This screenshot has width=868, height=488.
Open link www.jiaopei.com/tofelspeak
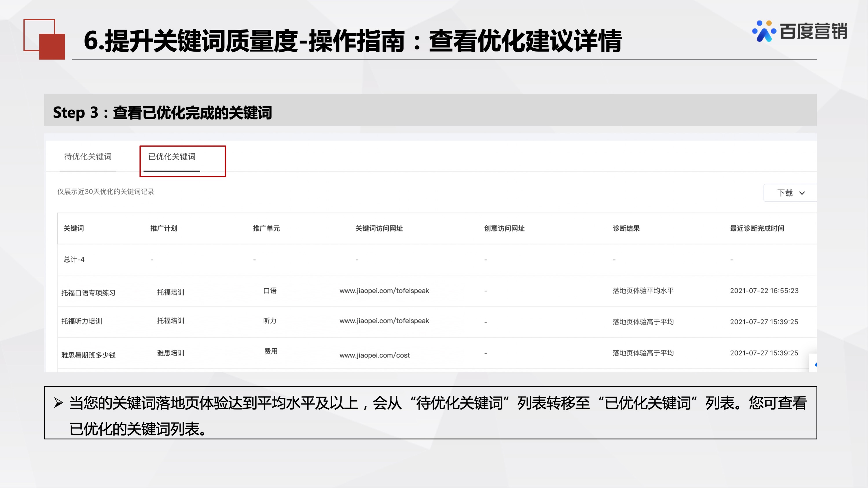(384, 291)
